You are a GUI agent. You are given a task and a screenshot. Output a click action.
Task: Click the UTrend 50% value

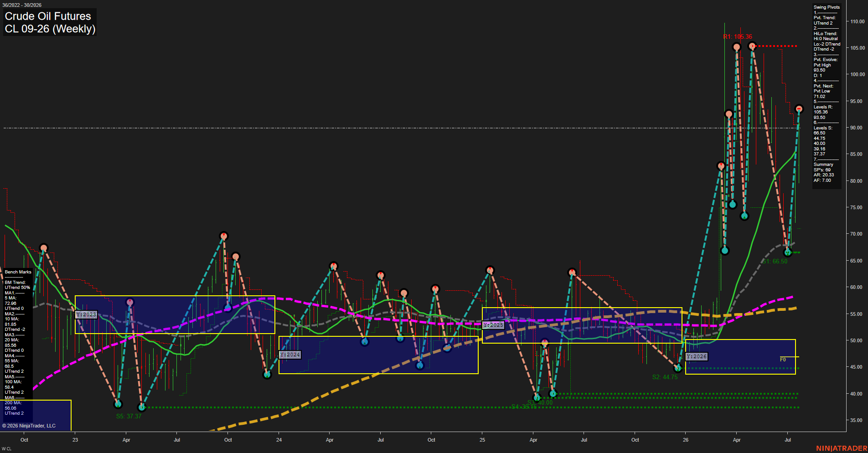(17, 288)
